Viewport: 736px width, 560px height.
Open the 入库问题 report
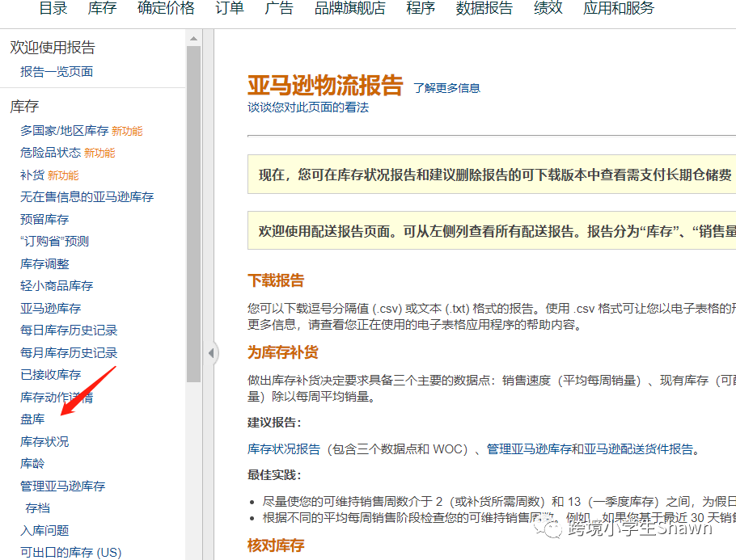click(44, 530)
